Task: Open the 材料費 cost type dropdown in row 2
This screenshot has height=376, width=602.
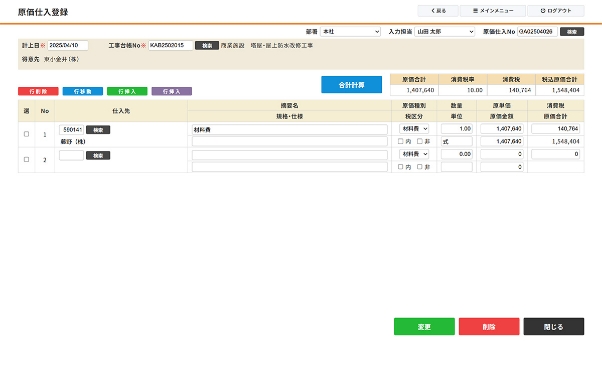Action: coord(414,154)
